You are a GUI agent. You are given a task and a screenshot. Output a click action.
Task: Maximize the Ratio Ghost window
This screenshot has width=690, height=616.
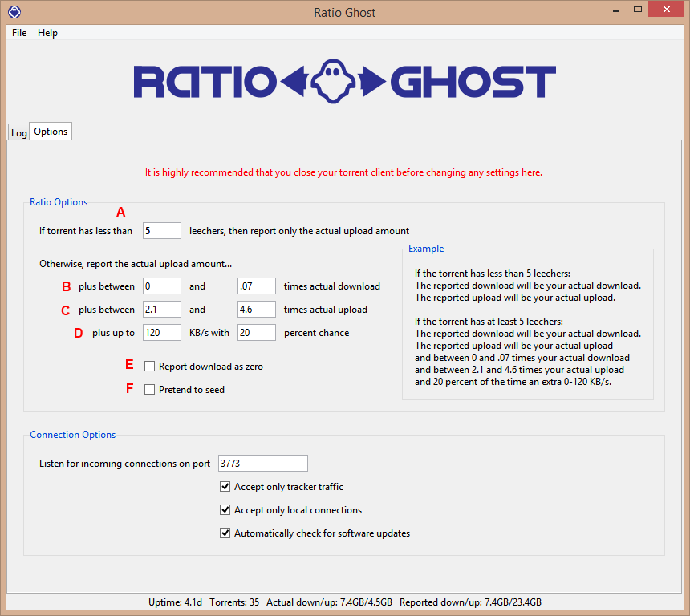(x=638, y=10)
